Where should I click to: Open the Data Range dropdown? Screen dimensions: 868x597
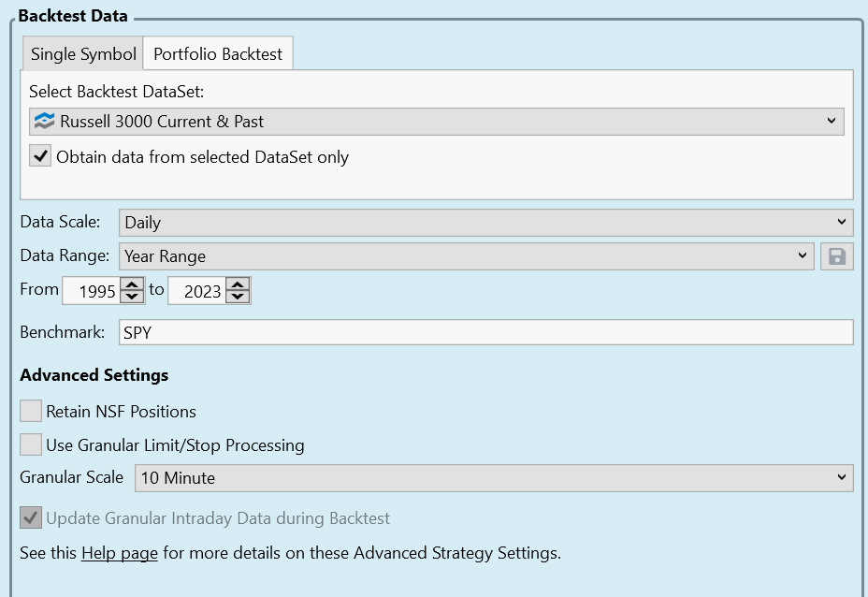pyautogui.click(x=466, y=256)
